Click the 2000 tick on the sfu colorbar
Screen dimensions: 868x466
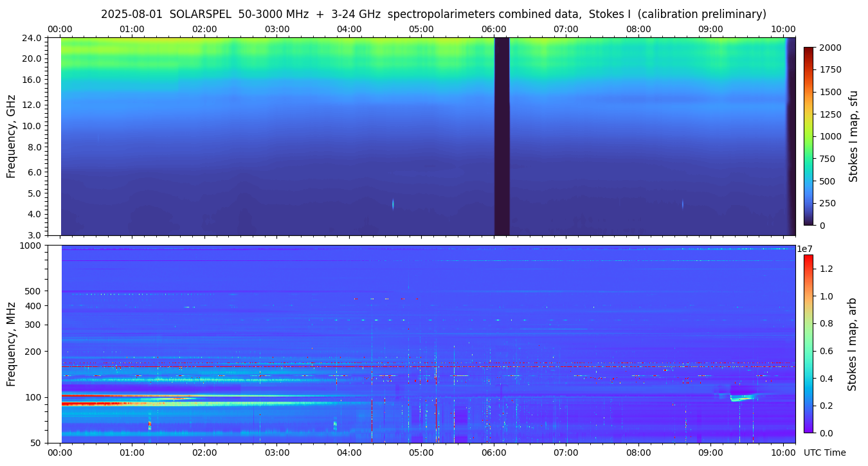tap(831, 48)
